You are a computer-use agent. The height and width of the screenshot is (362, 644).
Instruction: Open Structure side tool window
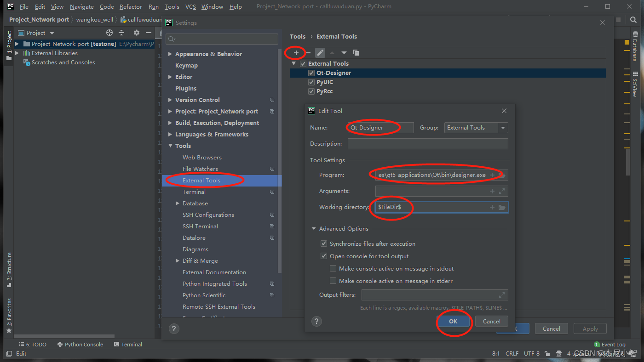[9, 270]
